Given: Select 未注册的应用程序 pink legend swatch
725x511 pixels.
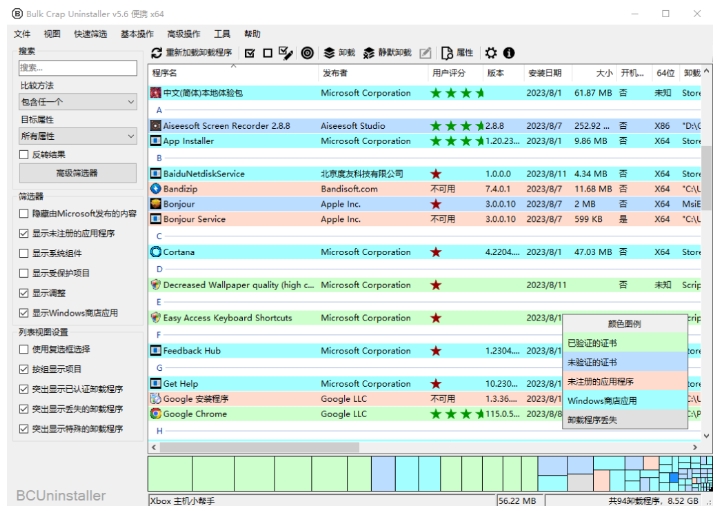Looking at the screenshot, I should [x=625, y=382].
